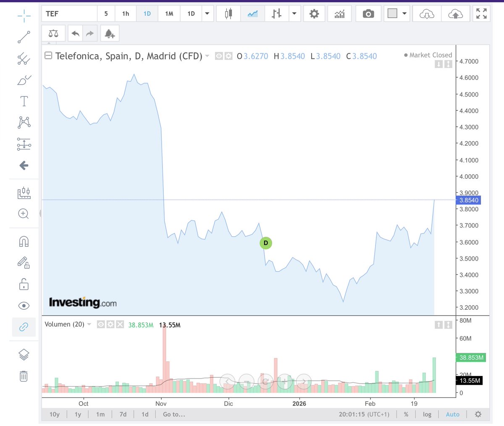Viewport: 504px width, 426px height.
Task: Toggle Auto scale mode
Action: (x=453, y=414)
